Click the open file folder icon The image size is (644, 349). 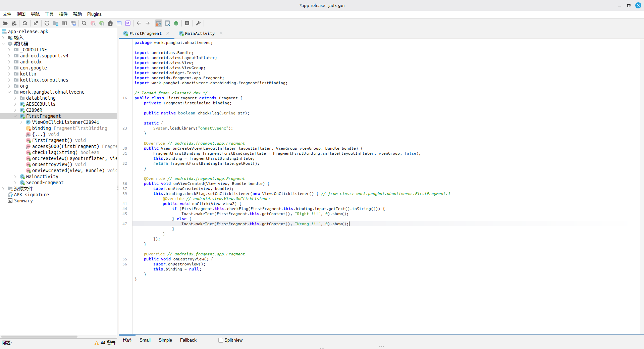point(5,23)
